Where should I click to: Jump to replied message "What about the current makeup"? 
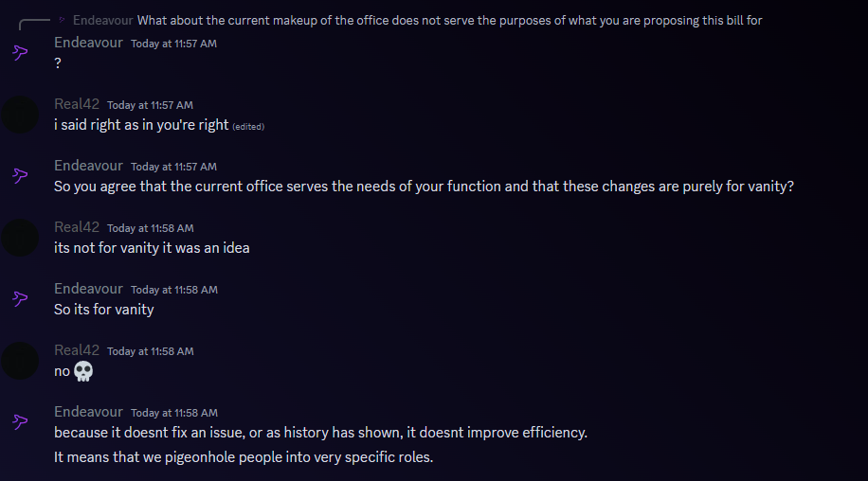point(449,21)
